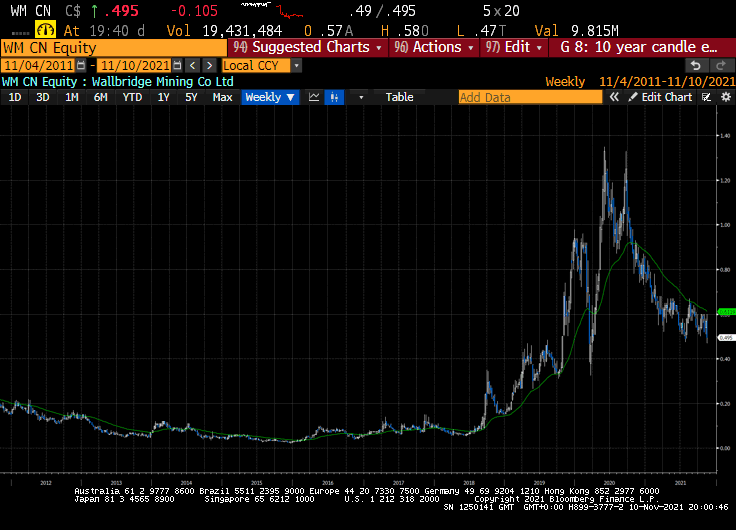Click the red last price .495 in header
Viewport: 736px width, 530px height.
122,10
